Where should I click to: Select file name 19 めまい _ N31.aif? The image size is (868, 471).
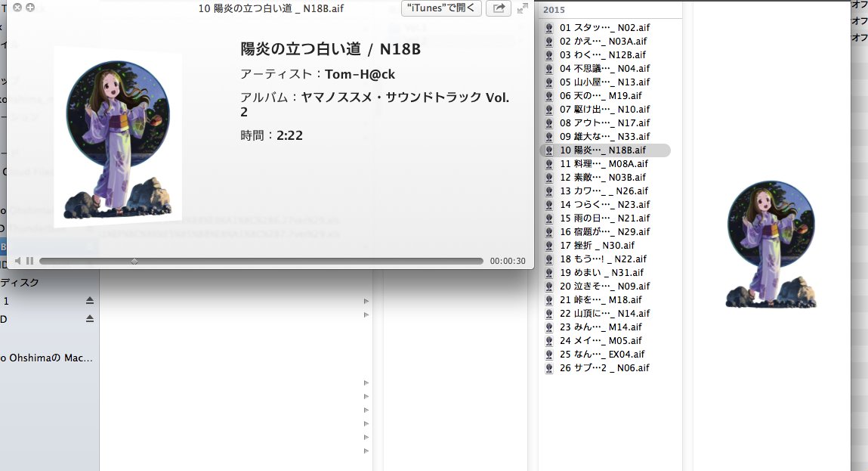[601, 273]
